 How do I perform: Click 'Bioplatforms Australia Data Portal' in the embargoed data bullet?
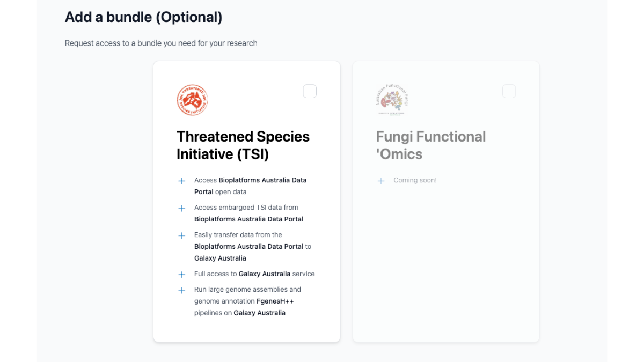click(248, 219)
